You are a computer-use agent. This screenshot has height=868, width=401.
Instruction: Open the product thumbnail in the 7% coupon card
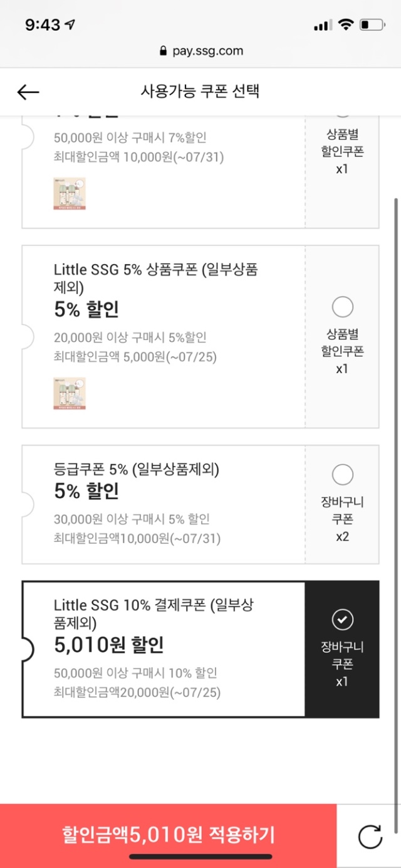[70, 193]
